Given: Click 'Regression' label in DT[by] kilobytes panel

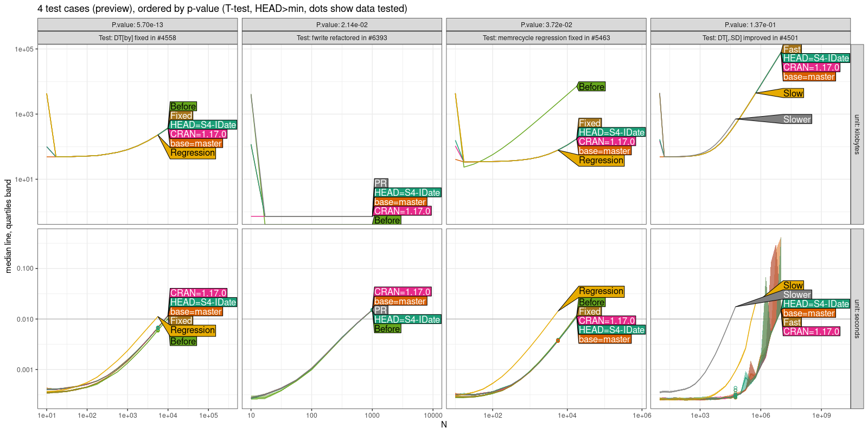Looking at the screenshot, I should (x=193, y=153).
